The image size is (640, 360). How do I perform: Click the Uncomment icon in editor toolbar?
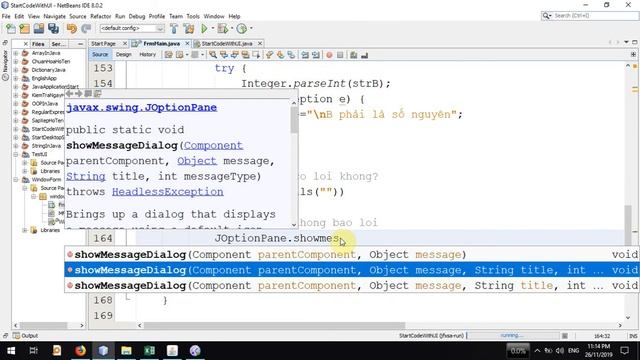364,55
